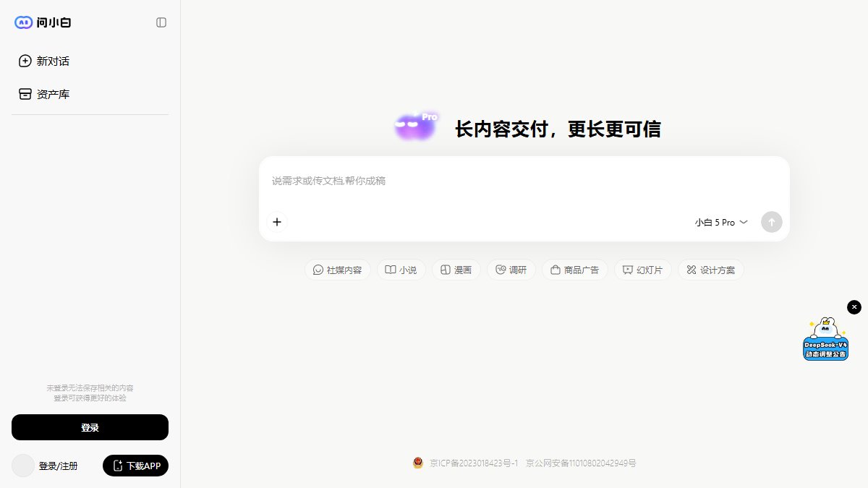Select the 设计方案 chip
Screen dimensions: 868x488
[x=711, y=270]
